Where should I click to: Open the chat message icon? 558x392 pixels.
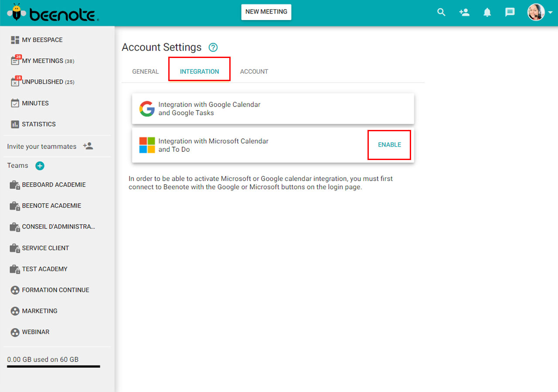click(510, 12)
